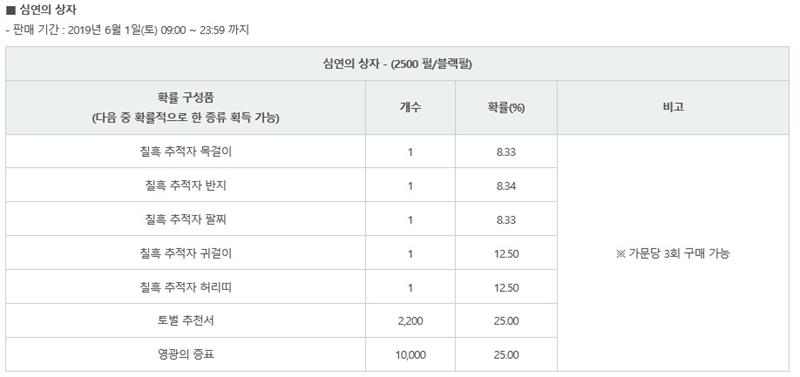Click the 25.00 probability for 영광의 증표
Viewport: 800px width, 377px height.
pyautogui.click(x=506, y=355)
